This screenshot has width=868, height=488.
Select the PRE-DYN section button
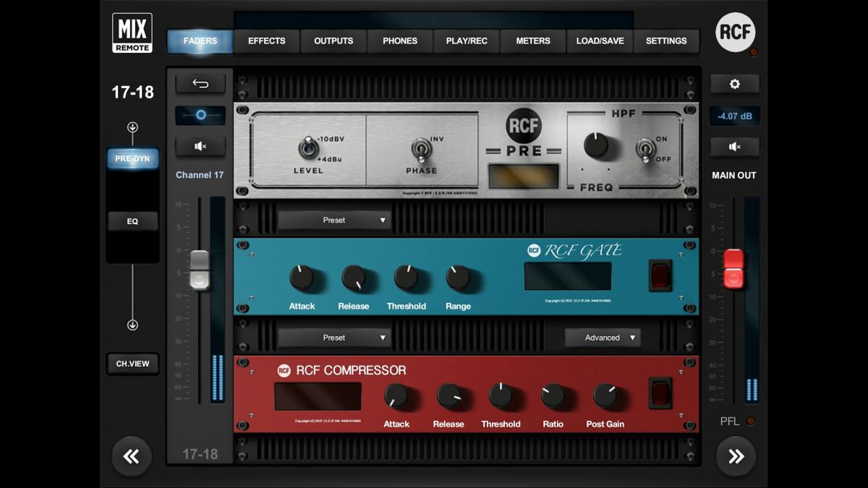132,159
